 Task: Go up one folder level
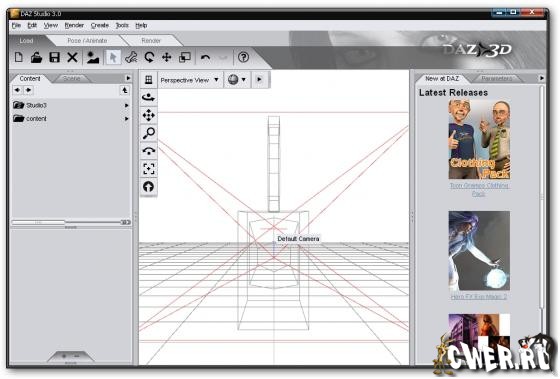point(125,90)
